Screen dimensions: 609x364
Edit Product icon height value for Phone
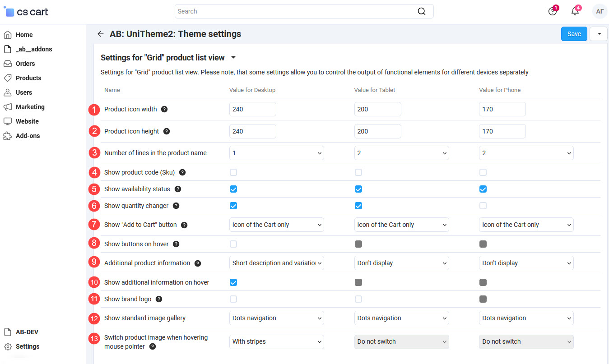502,131
